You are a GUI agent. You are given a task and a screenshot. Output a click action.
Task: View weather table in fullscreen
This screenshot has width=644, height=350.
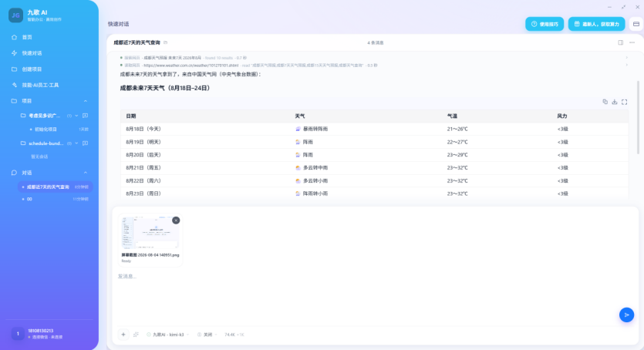(x=624, y=102)
